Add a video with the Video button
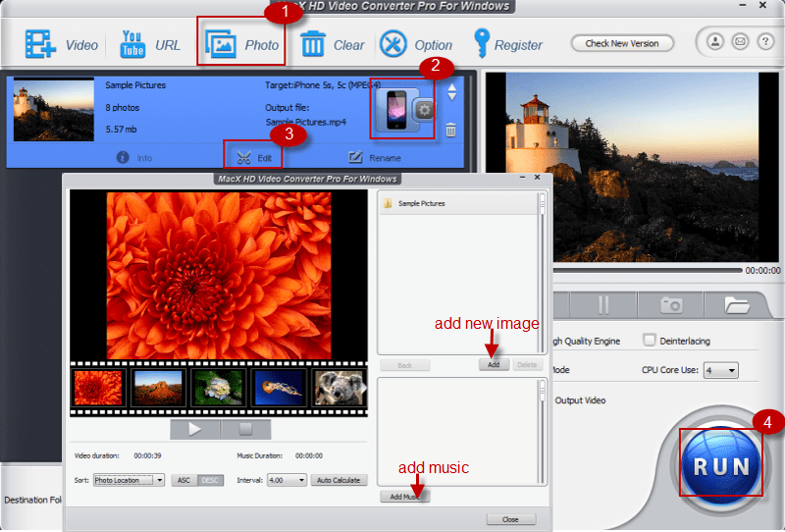The height and width of the screenshot is (532, 785). 61,44
